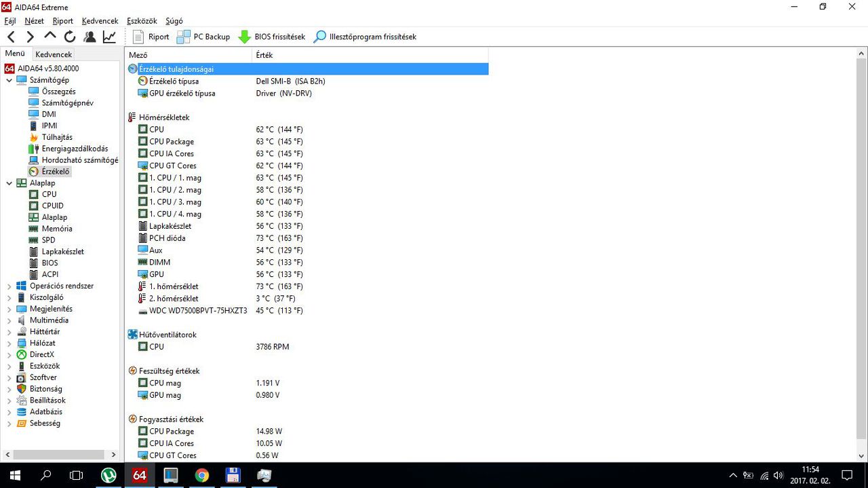Select the CPU Package temperature row
The width and height of the screenshot is (868, 488).
(307, 141)
